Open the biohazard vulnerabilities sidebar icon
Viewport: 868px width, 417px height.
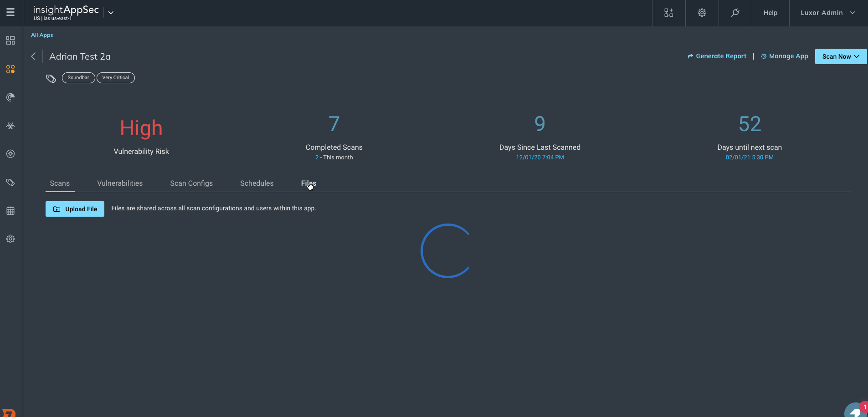click(x=10, y=126)
